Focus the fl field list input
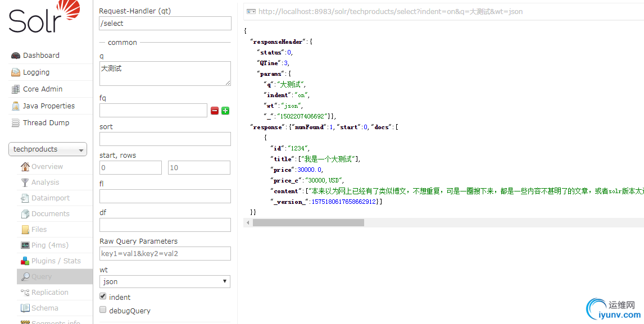Screen dimensions: 644x324 tap(165, 197)
